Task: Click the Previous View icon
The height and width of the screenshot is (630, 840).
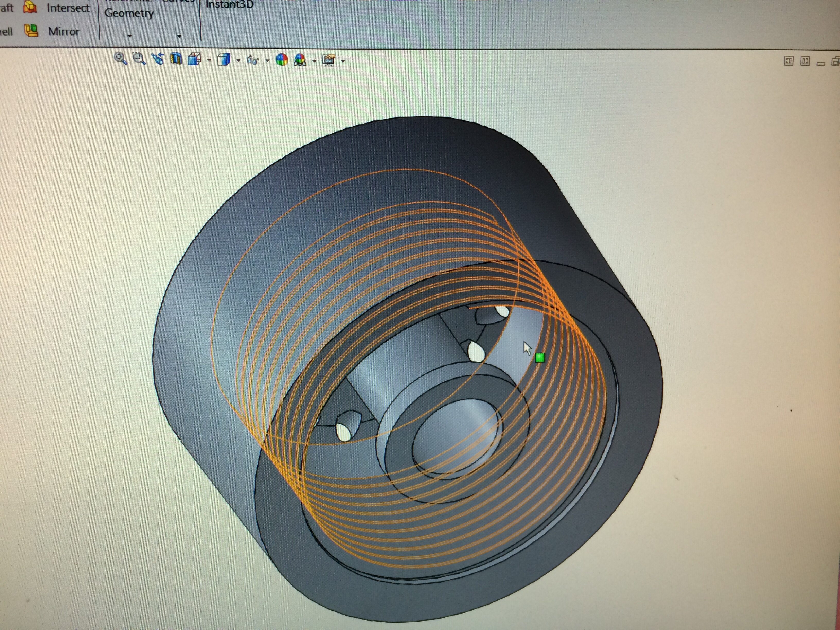Action: [x=157, y=59]
